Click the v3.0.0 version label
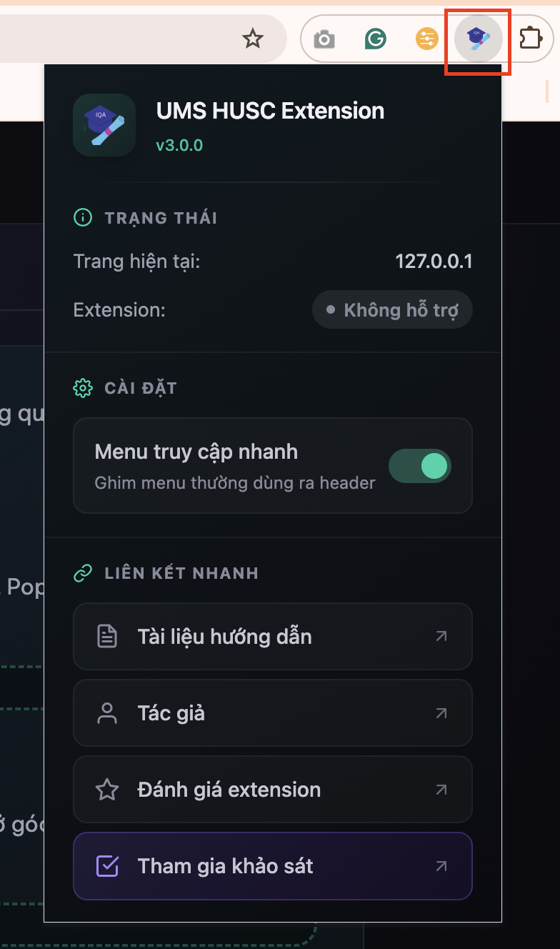This screenshot has width=560, height=949. (179, 145)
